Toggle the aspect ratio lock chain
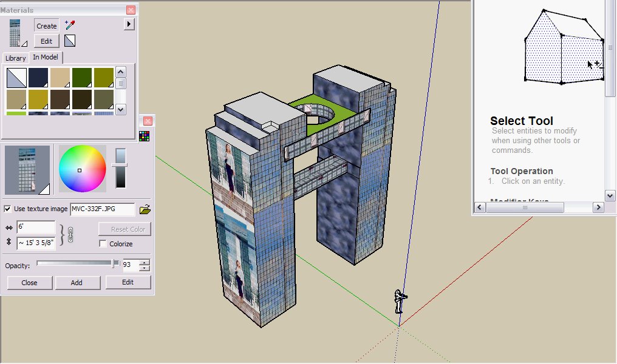617x364 pixels. 70,235
